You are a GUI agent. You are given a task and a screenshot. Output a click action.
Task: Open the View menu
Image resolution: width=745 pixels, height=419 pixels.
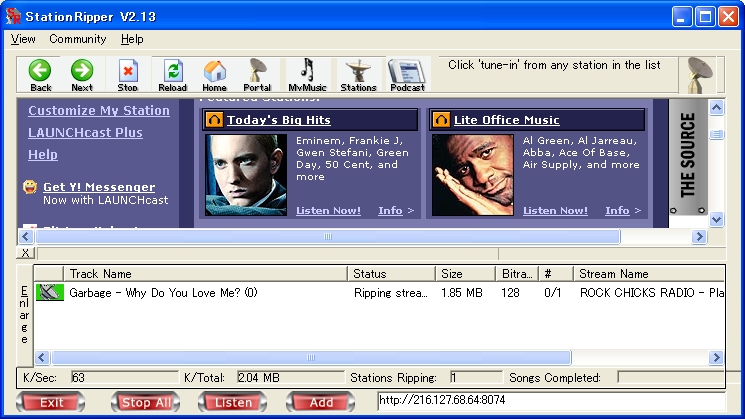tap(23, 39)
